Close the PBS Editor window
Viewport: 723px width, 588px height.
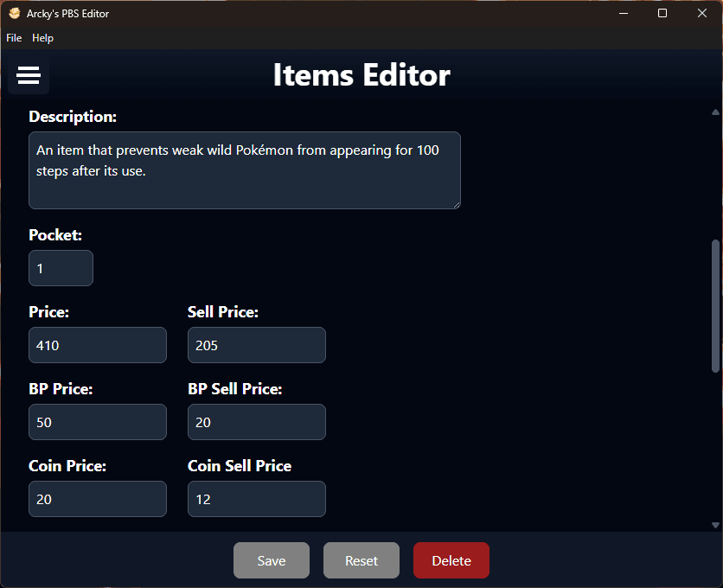[x=701, y=14]
